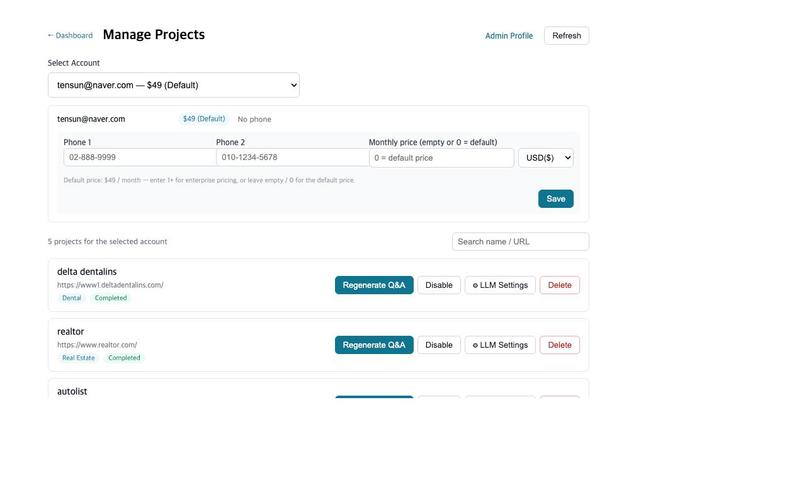Screen dimensions: 806x504
Task: Click the delta dentalins URL text
Action: 110,285
